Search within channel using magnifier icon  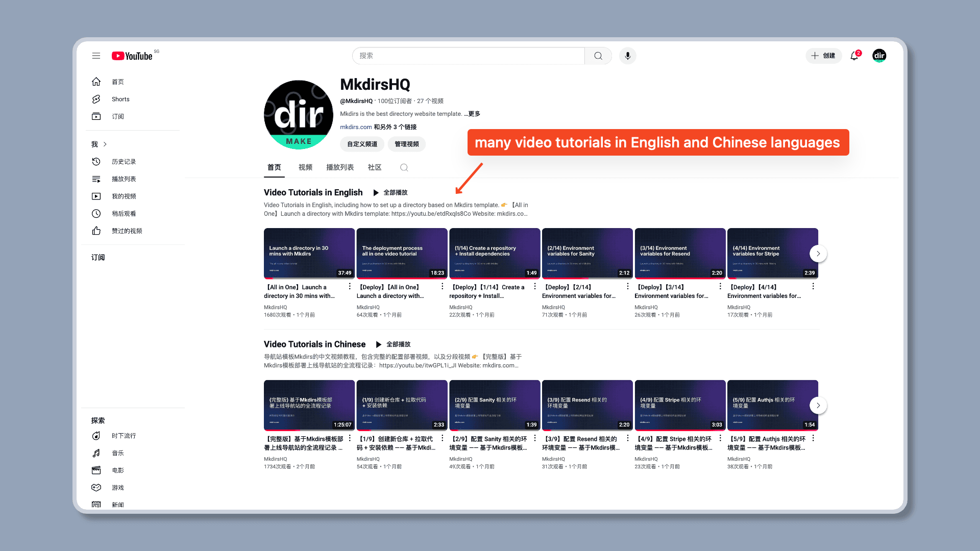[404, 167]
